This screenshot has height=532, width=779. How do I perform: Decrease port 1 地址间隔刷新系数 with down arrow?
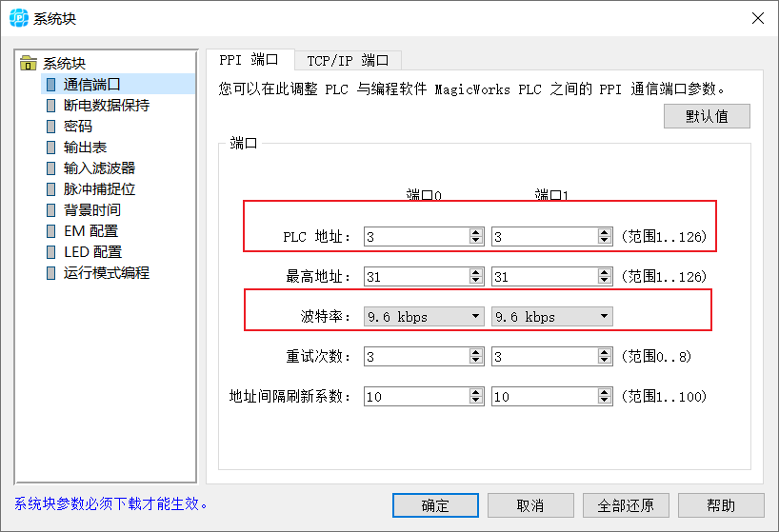(605, 401)
